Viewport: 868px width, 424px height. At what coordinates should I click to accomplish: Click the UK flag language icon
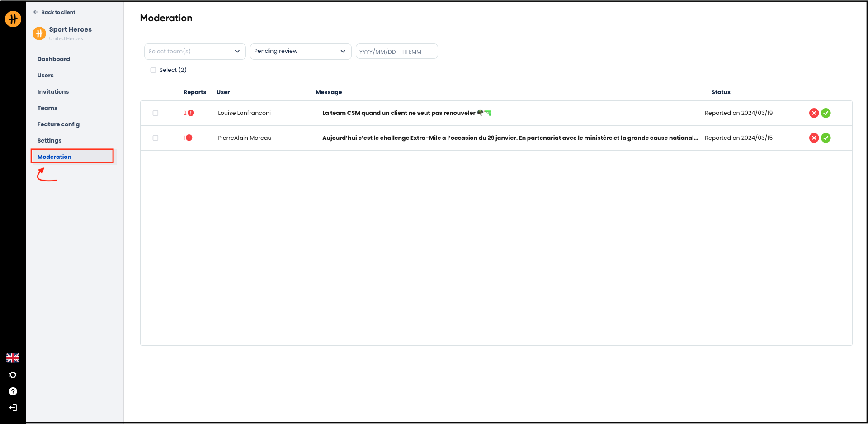pos(13,358)
